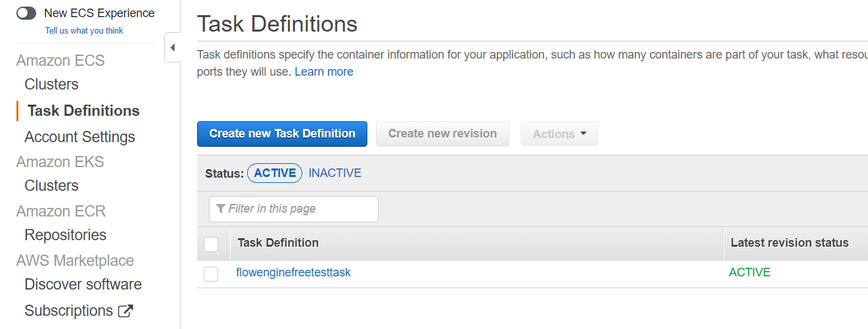
Task: Open Clusters under Amazon EKS
Action: (51, 186)
